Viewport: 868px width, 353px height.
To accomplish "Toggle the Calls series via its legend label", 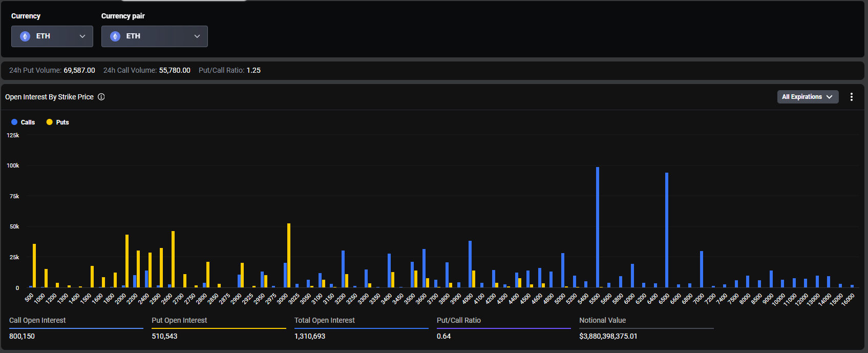I will 28,122.
